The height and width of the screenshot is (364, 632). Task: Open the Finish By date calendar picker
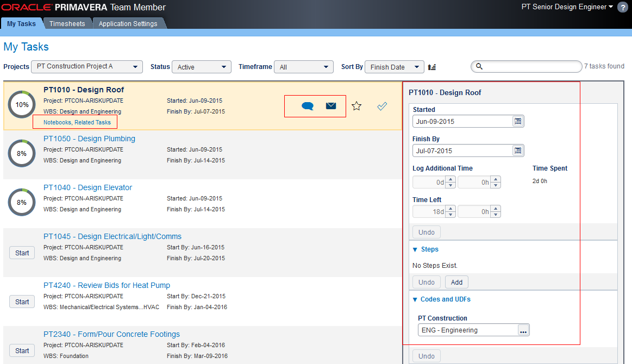518,150
